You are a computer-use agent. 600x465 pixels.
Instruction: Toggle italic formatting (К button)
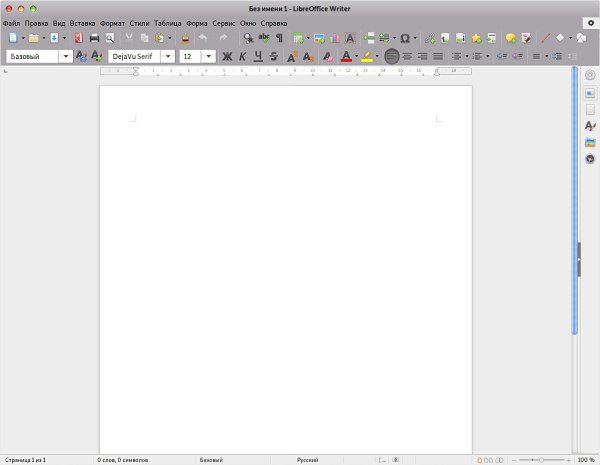point(242,57)
